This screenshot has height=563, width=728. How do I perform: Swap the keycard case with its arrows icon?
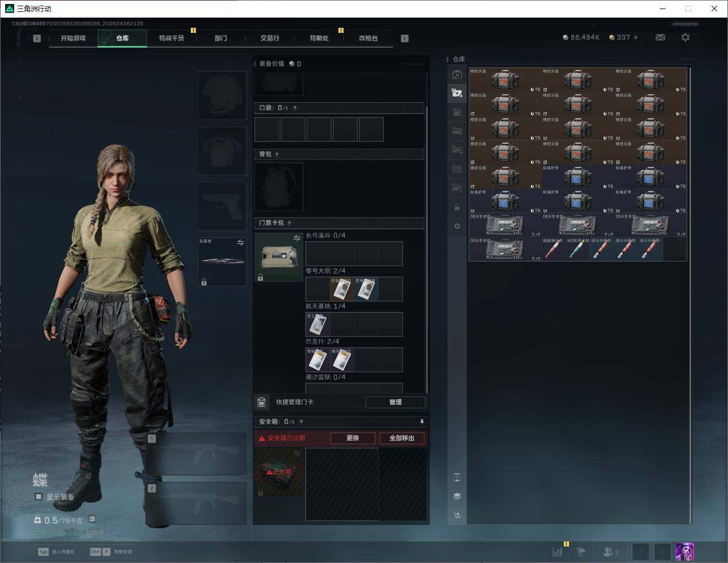pos(297,238)
